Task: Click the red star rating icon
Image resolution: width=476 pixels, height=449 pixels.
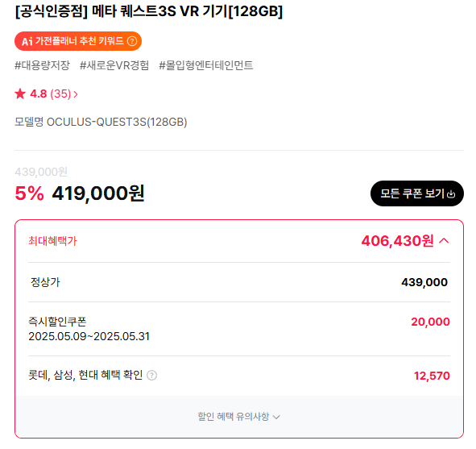Action: [20, 94]
